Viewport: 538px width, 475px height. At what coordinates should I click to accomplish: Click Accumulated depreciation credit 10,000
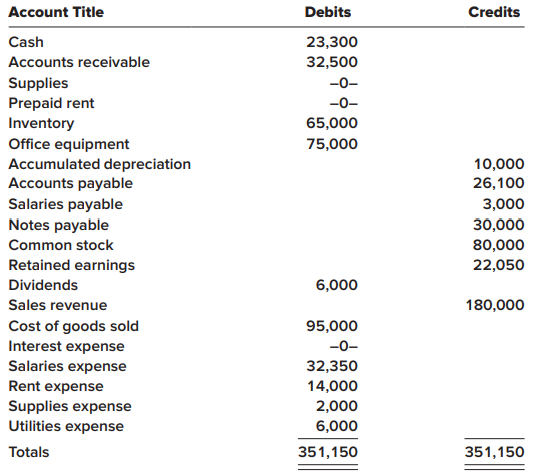[499, 164]
